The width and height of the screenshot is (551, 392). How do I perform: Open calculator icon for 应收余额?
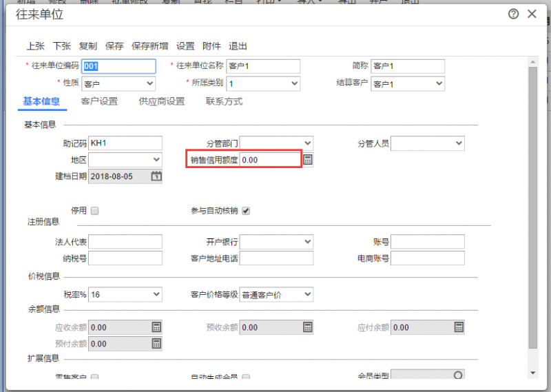(156, 327)
